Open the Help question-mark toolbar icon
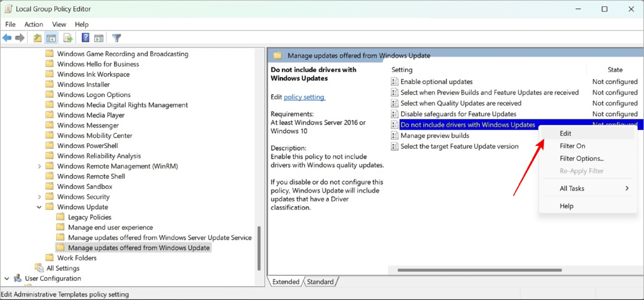Image resolution: width=644 pixels, height=300 pixels. tap(86, 38)
